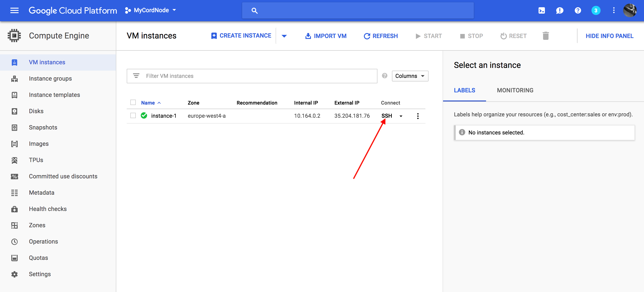This screenshot has width=644, height=292.
Task: Click IMPORT VM button
Action: [325, 36]
